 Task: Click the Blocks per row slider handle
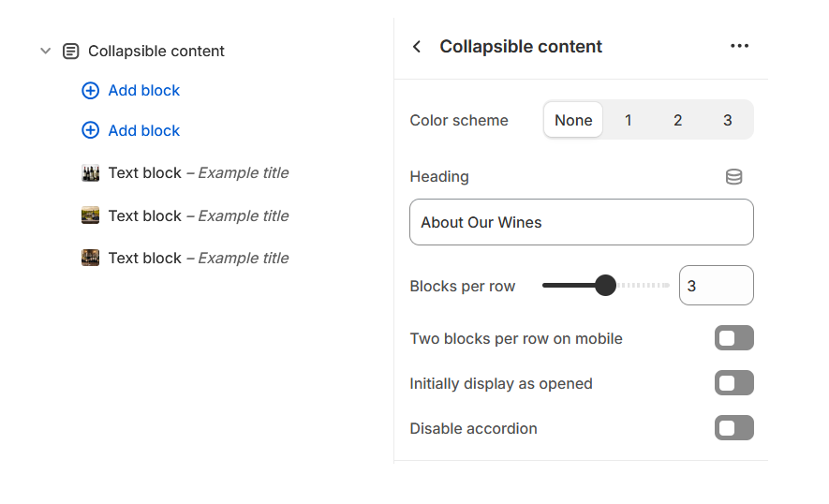click(x=605, y=285)
